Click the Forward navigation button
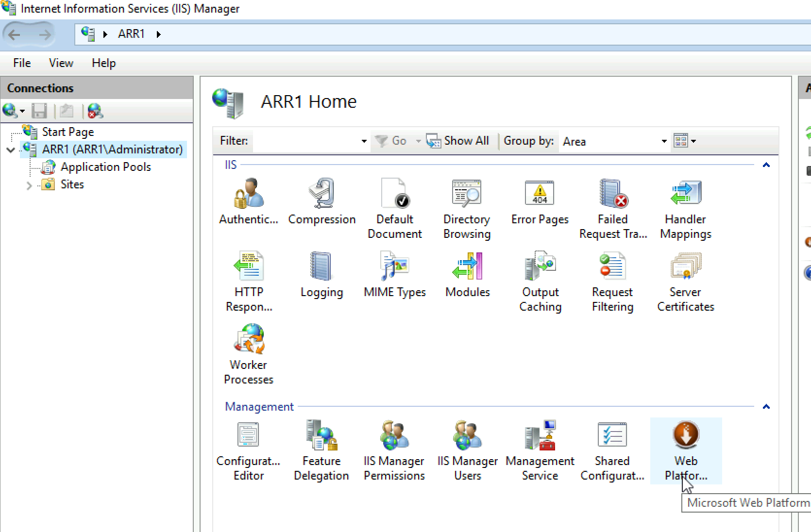The width and height of the screenshot is (811, 532). [x=45, y=34]
